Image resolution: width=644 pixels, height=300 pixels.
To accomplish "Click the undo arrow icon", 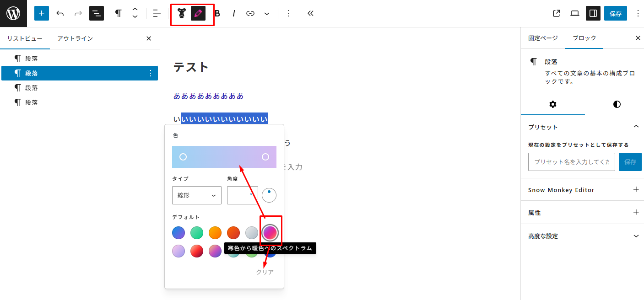I will click(x=60, y=13).
